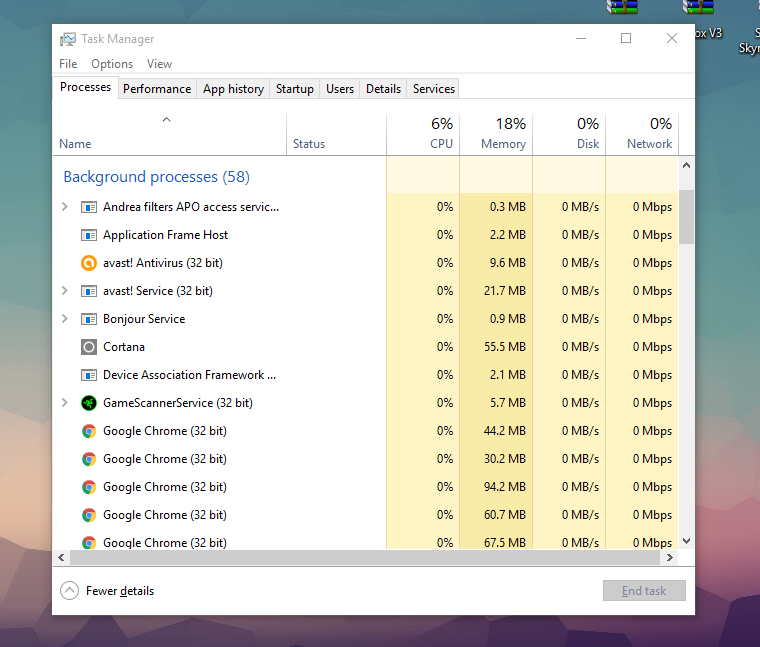Expand GameScannerService (32 bit) entry
The height and width of the screenshot is (647, 760).
point(64,403)
